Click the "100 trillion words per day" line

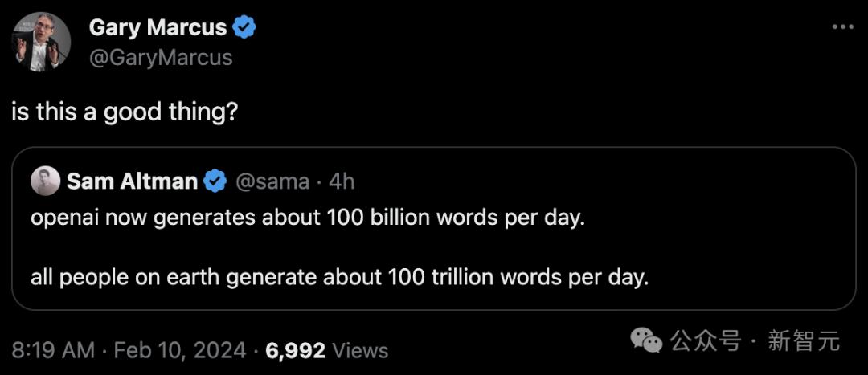coord(338,278)
